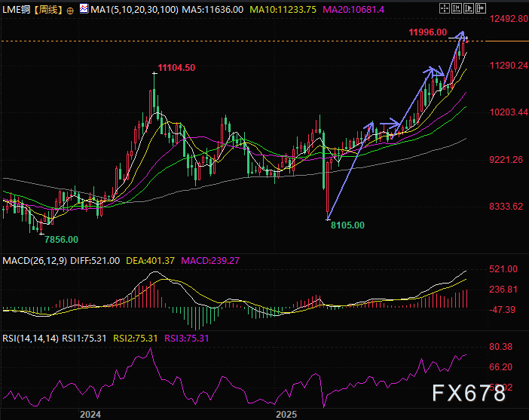This screenshot has height=420, width=529.
Task: Click the 7856.00 low price label
Action: [60, 239]
